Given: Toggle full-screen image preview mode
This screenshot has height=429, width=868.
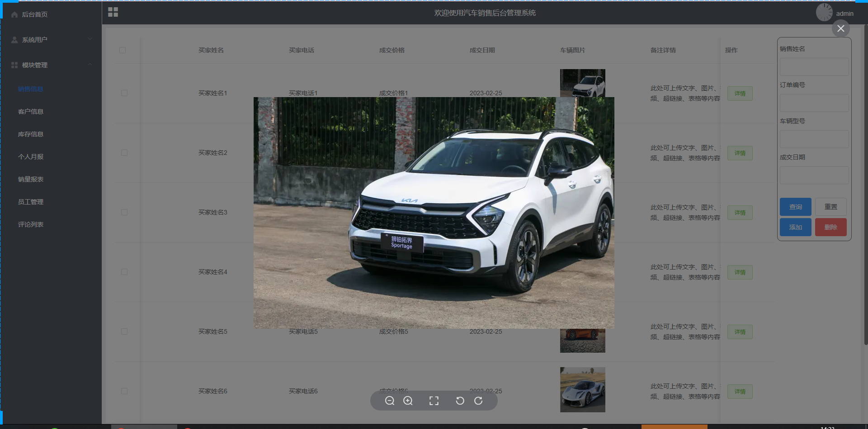Looking at the screenshot, I should click(x=434, y=401).
